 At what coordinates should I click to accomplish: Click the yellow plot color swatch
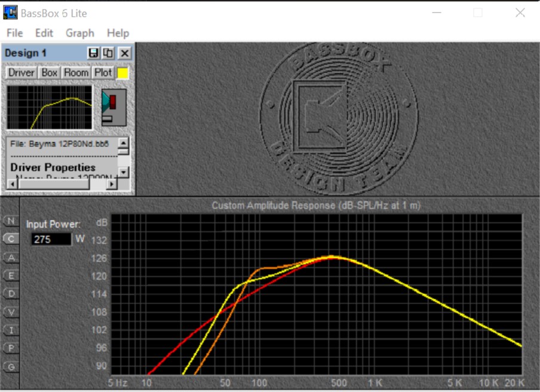122,73
